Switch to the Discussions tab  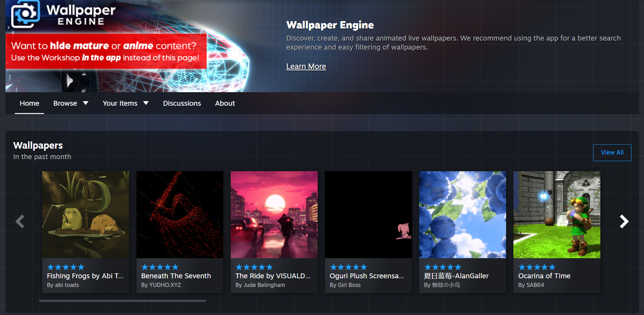182,103
